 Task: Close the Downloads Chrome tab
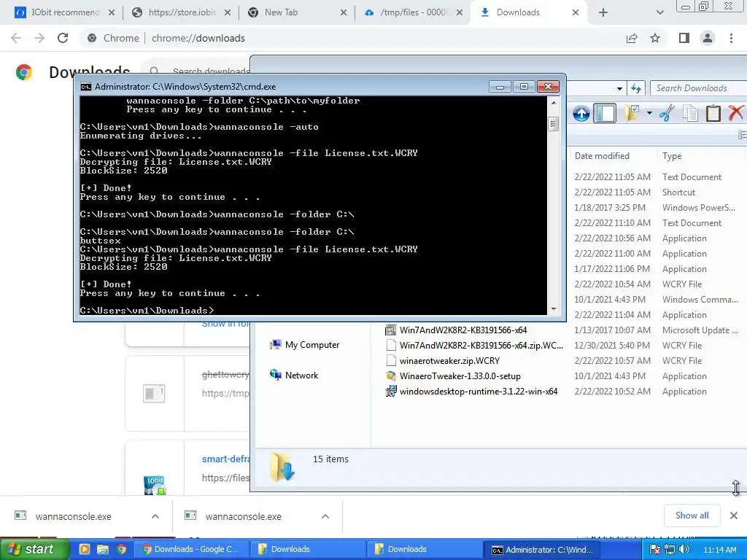pos(576,12)
